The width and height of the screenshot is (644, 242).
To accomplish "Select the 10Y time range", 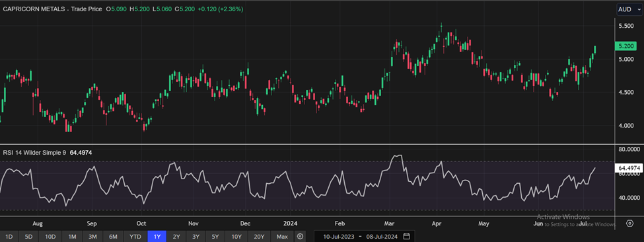I will pos(236,237).
